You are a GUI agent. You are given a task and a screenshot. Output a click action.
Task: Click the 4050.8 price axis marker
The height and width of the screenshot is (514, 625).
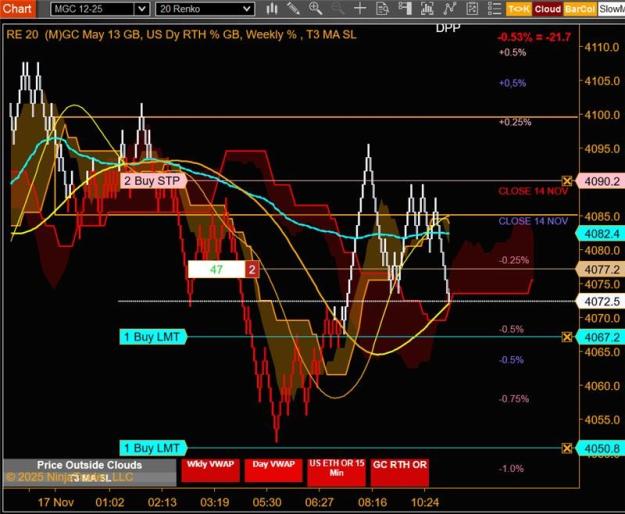click(601, 449)
